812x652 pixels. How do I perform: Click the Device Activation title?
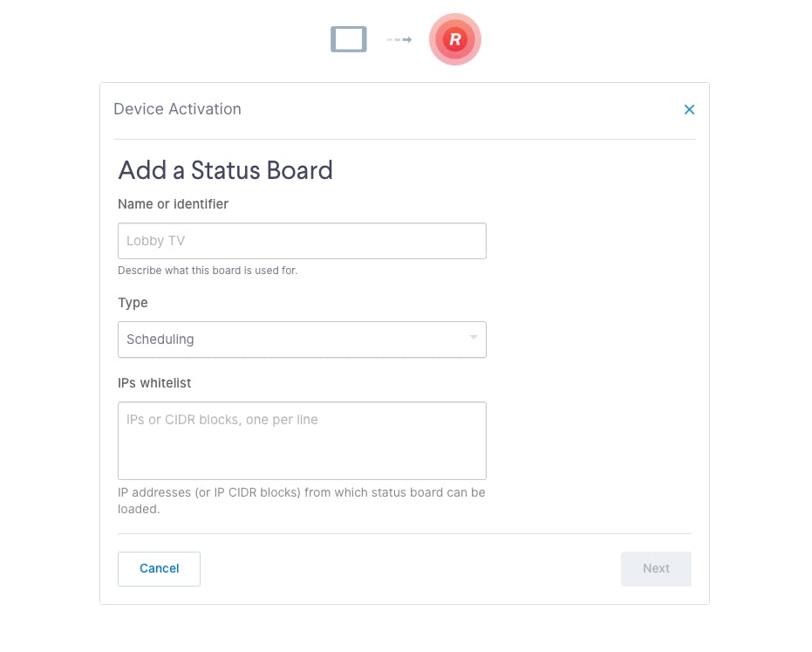click(177, 109)
